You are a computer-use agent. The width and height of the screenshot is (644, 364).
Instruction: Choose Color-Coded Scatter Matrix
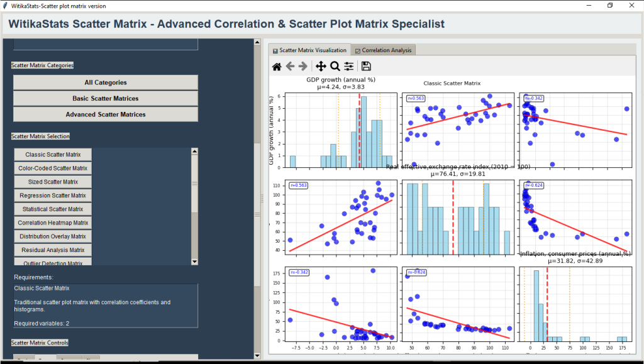point(53,168)
